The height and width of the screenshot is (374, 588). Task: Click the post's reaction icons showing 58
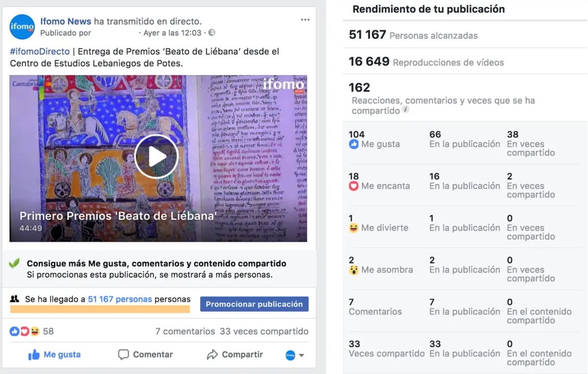point(32,331)
